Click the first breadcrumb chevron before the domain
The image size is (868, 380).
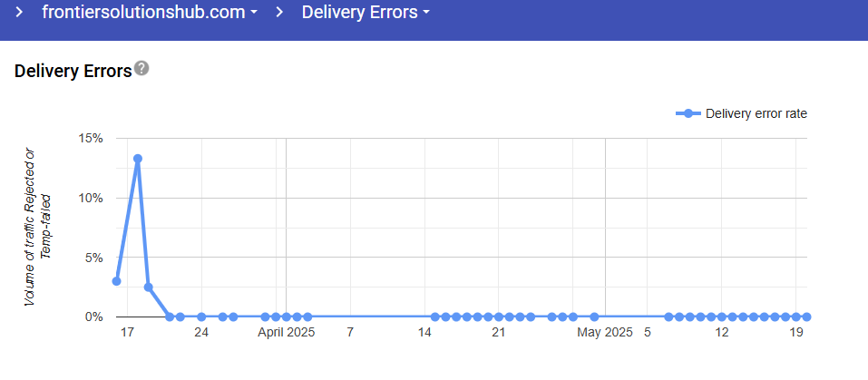(x=19, y=13)
